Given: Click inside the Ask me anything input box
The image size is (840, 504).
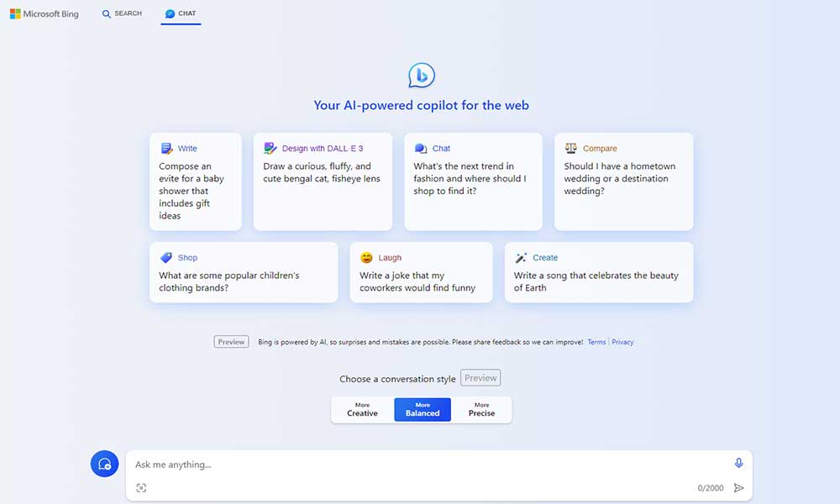Looking at the screenshot, I should pos(378,464).
